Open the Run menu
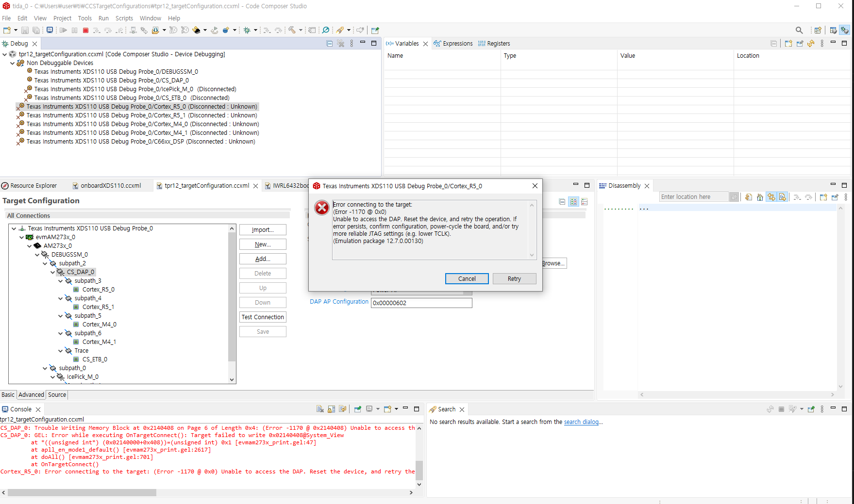The image size is (854, 504). [x=103, y=18]
